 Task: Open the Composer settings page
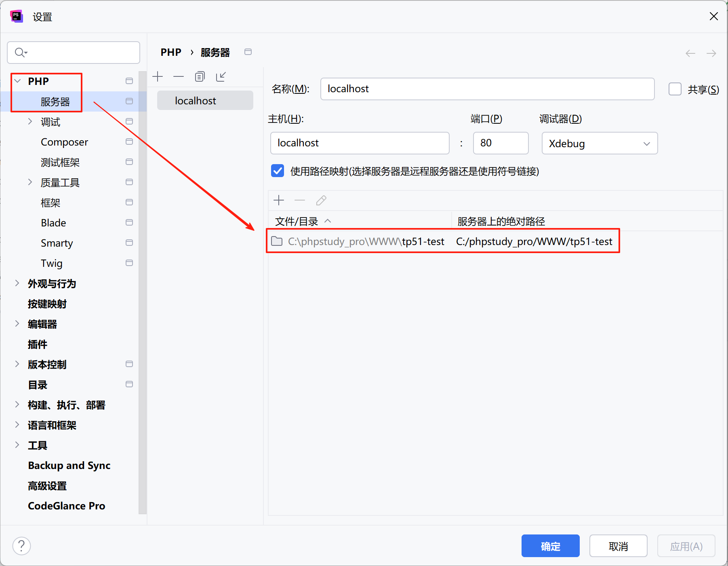64,142
